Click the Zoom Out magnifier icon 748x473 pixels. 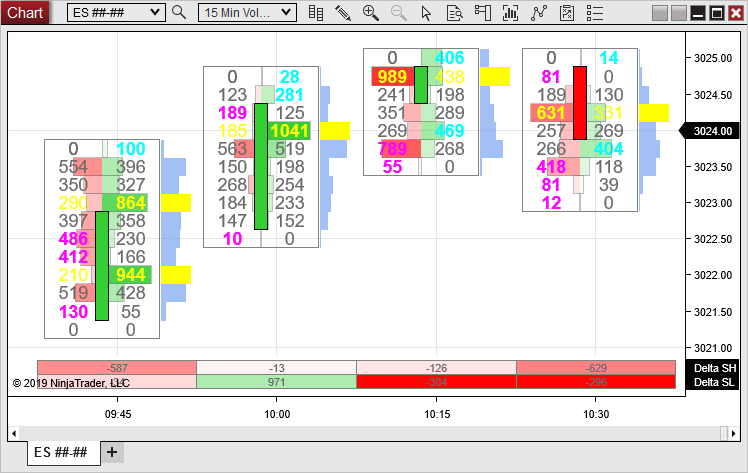click(398, 12)
